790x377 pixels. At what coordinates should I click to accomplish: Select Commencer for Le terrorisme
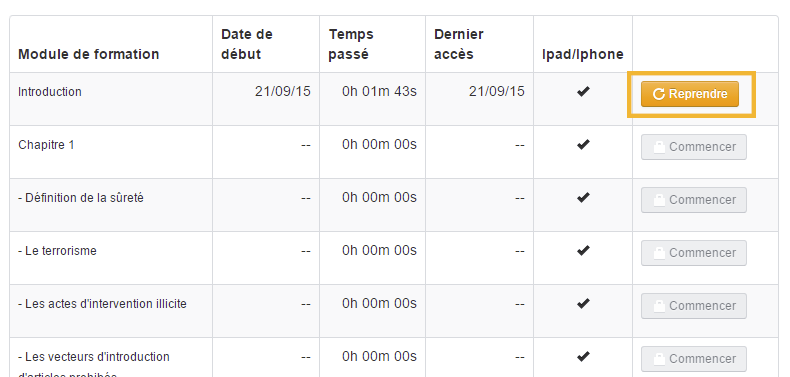[694, 253]
